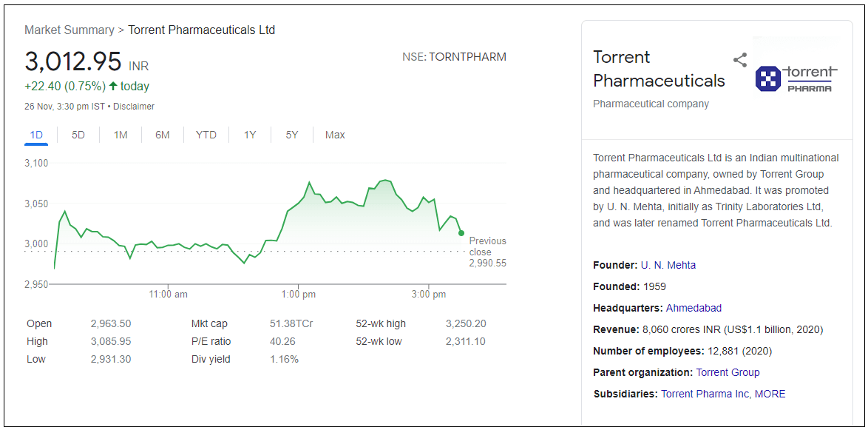This screenshot has width=868, height=430.
Task: Select the Max chart range
Action: (x=335, y=135)
